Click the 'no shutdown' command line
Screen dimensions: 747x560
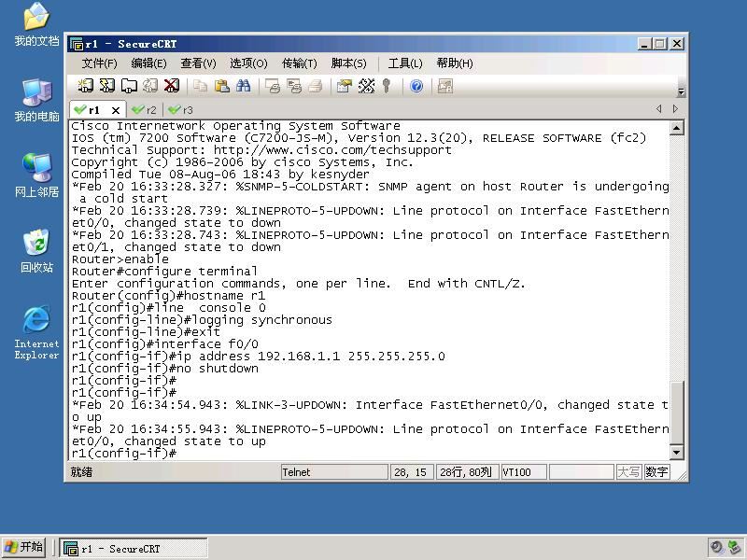tap(165, 368)
